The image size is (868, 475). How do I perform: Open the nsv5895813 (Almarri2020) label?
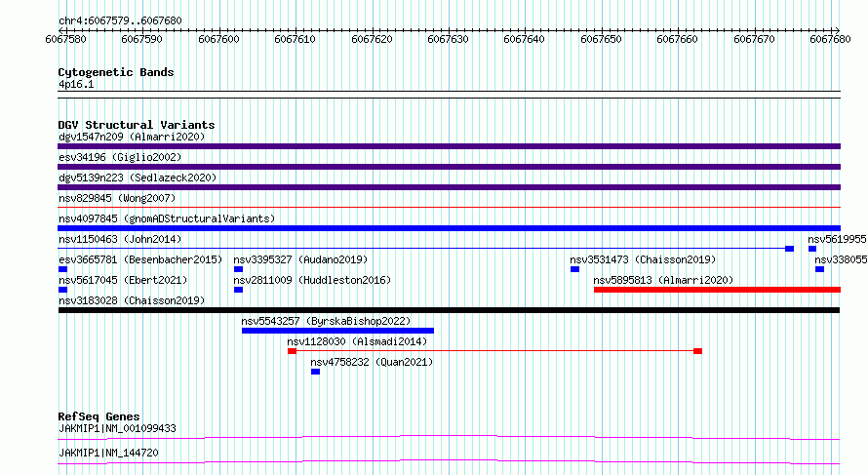tap(663, 280)
